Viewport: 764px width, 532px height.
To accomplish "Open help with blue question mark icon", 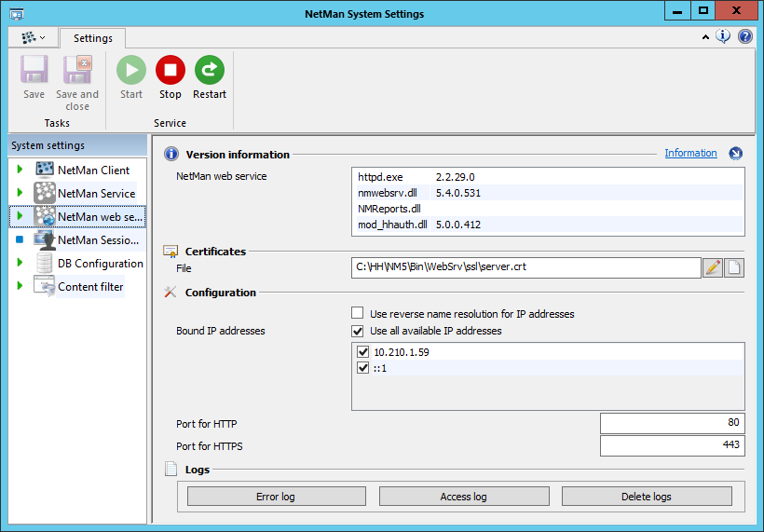I will 745,36.
